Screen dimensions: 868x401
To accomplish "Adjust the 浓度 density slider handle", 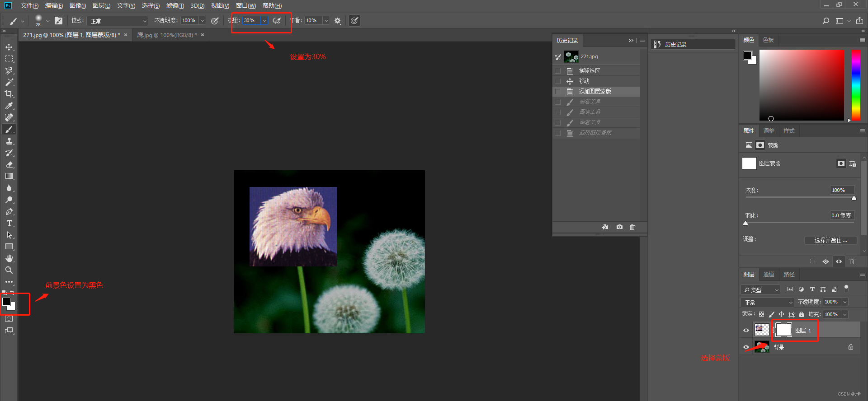I will (854, 198).
